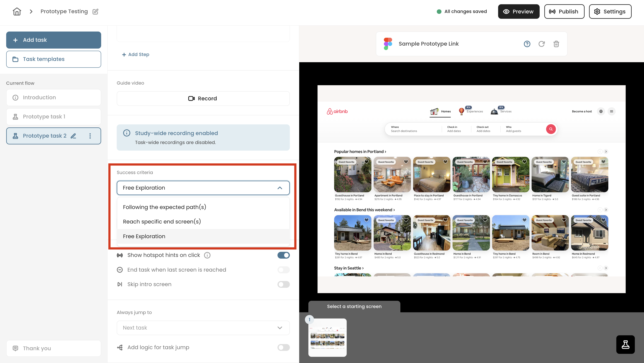Click Add Step link
The width and height of the screenshot is (644, 363).
click(135, 55)
